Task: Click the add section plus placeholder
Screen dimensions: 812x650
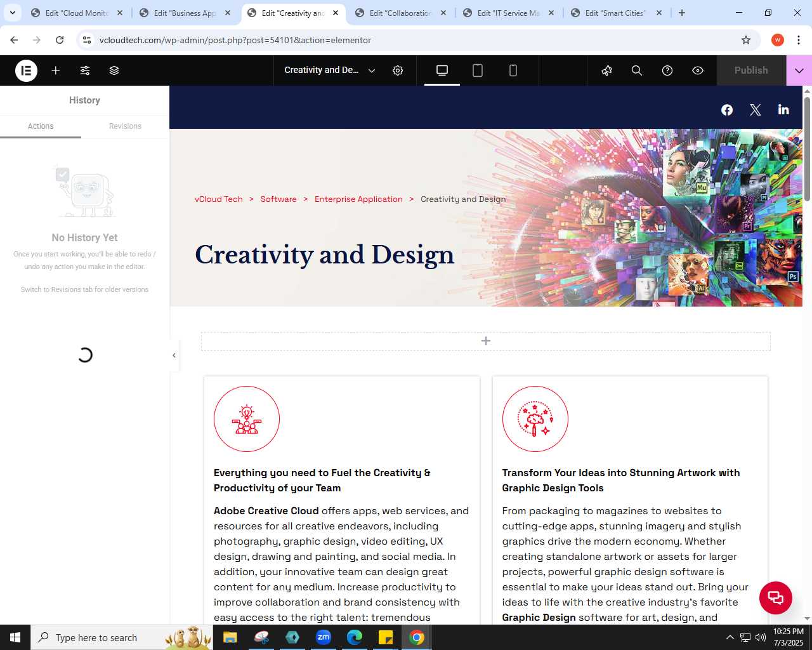Action: pyautogui.click(x=486, y=341)
